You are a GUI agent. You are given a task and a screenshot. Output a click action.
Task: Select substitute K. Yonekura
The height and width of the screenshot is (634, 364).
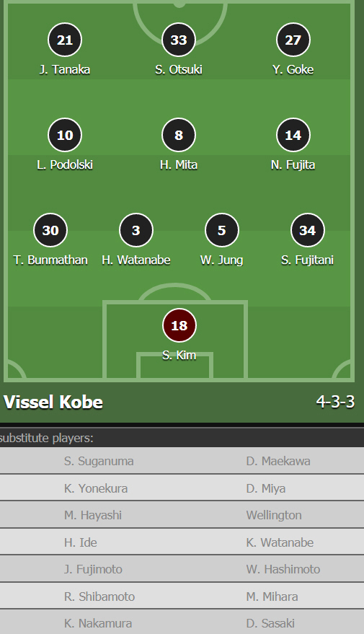[96, 488]
